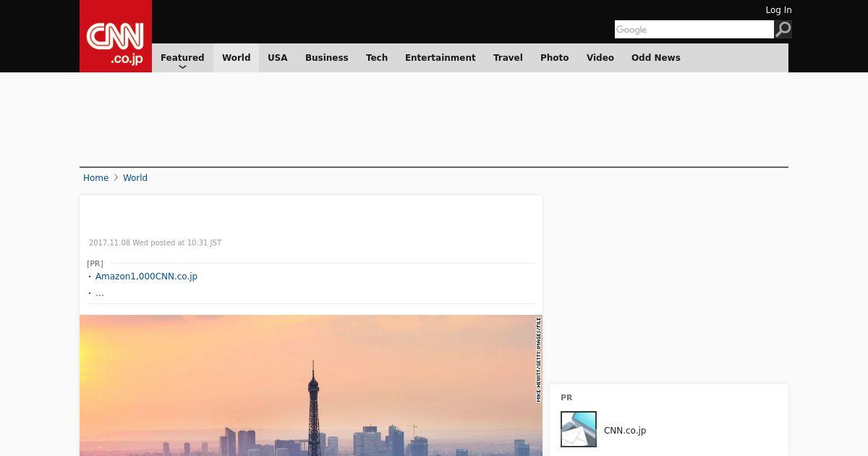Open the Tech section
Image resolution: width=868 pixels, height=456 pixels.
[x=377, y=58]
